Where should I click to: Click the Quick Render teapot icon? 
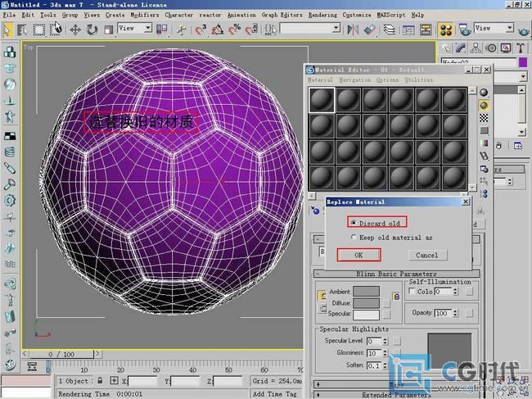click(524, 31)
